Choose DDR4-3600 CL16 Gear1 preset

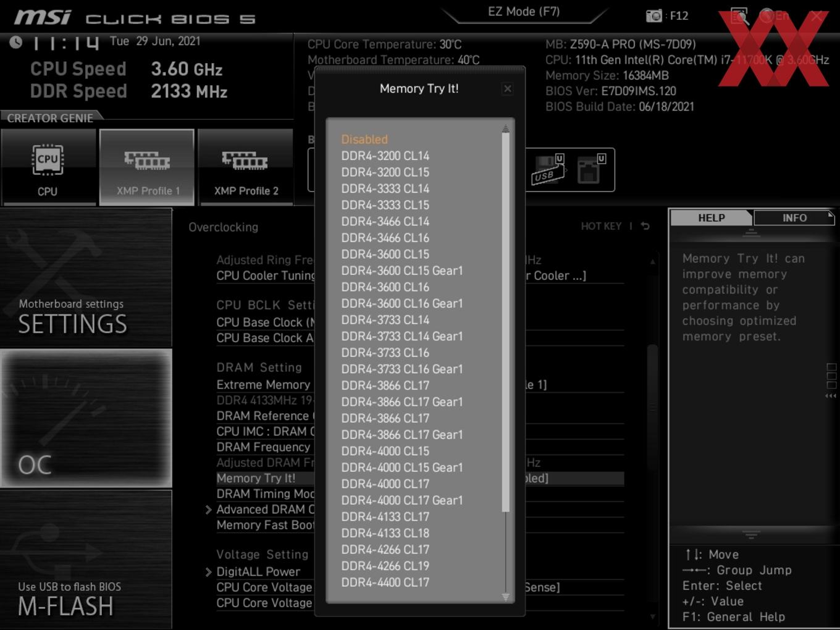tap(402, 303)
